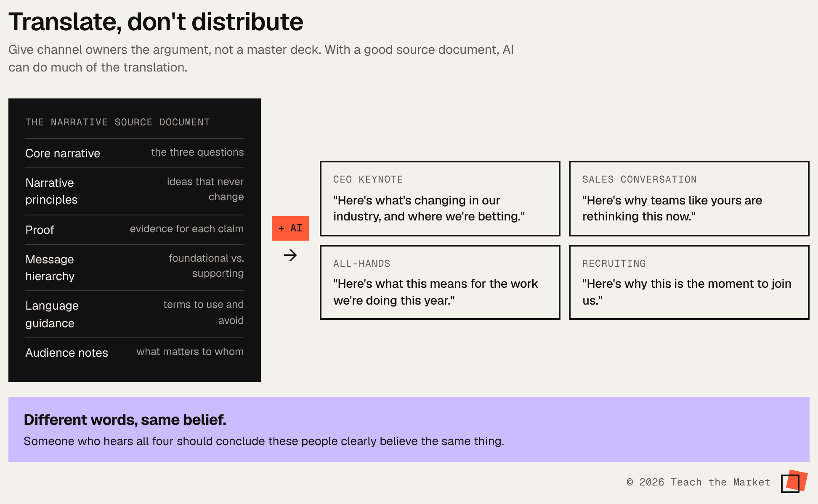818x504 pixels.
Task: Select the "Narrative principles" row label
Action: (51, 191)
